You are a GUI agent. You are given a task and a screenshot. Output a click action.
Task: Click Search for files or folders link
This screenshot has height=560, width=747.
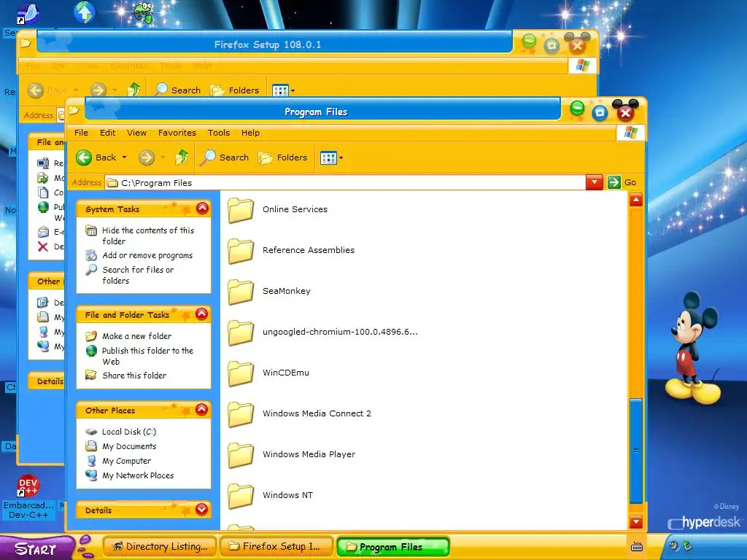[x=138, y=275]
